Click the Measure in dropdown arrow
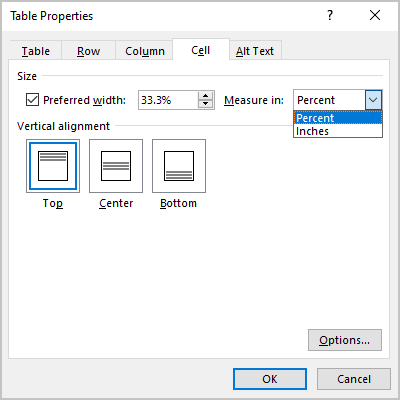This screenshot has height=400, width=400. 373,100
